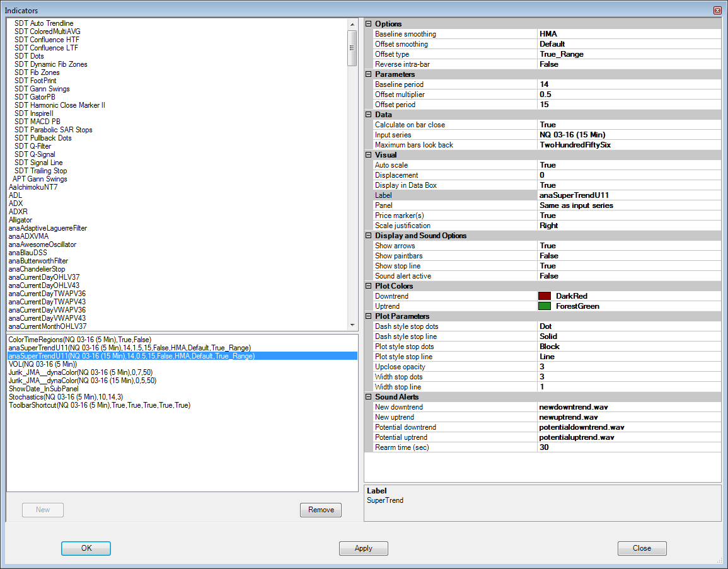
Task: Edit newdowntrend.wav sound file value
Action: pos(629,407)
